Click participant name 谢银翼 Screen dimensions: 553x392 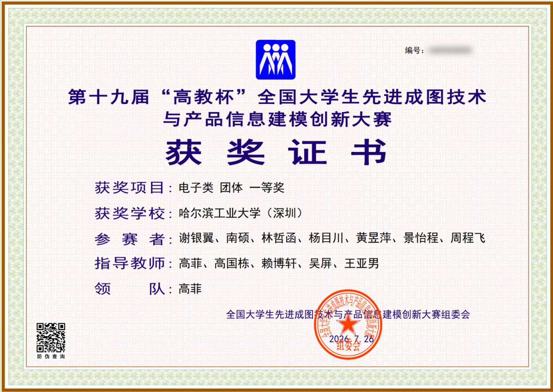pyautogui.click(x=196, y=238)
